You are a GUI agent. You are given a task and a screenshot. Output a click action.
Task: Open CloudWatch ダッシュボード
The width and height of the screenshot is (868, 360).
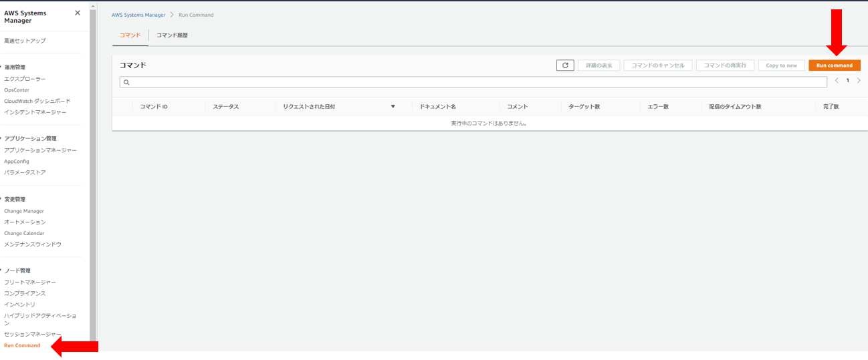pos(37,101)
